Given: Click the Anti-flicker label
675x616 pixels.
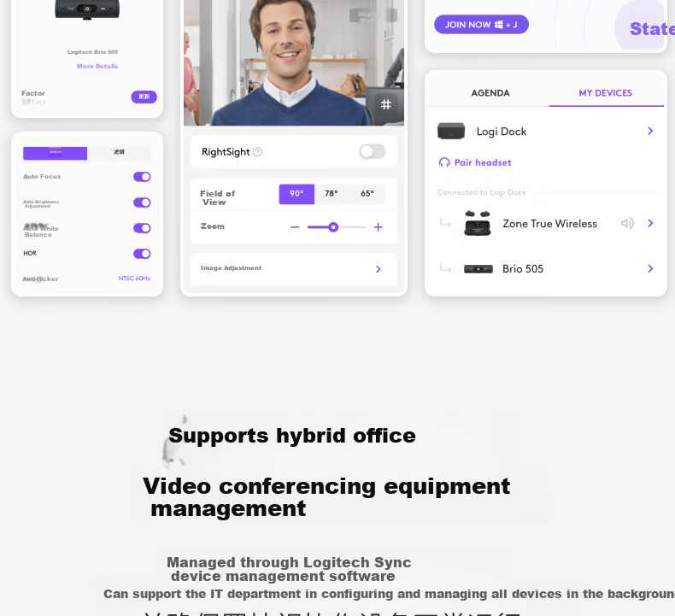Looking at the screenshot, I should [40, 279].
